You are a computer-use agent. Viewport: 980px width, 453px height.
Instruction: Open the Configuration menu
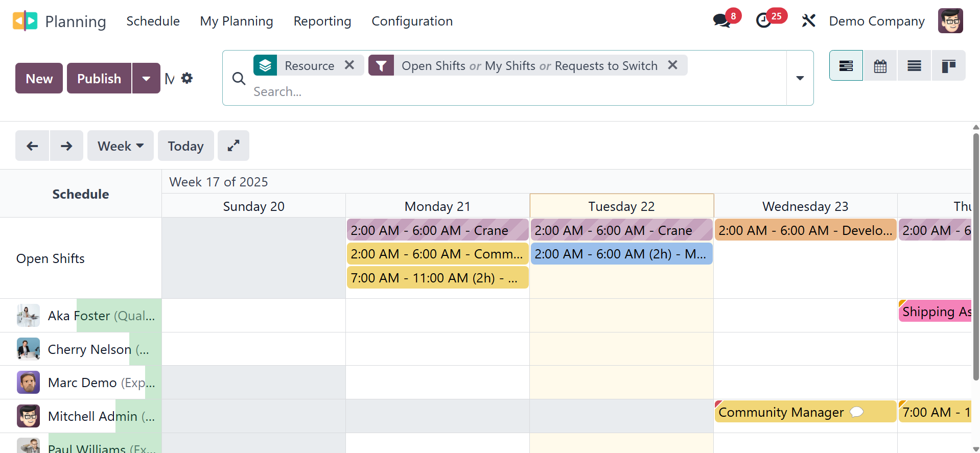[x=412, y=21]
